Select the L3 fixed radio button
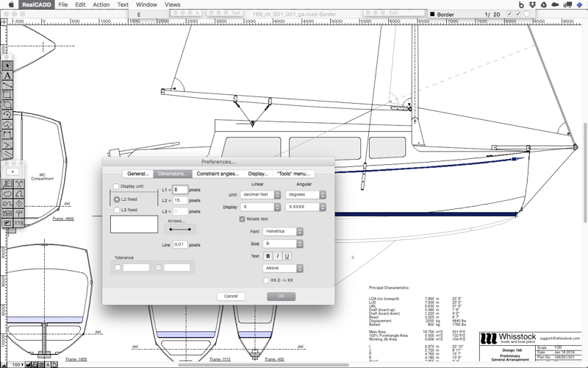The image size is (588, 368). pos(117,210)
